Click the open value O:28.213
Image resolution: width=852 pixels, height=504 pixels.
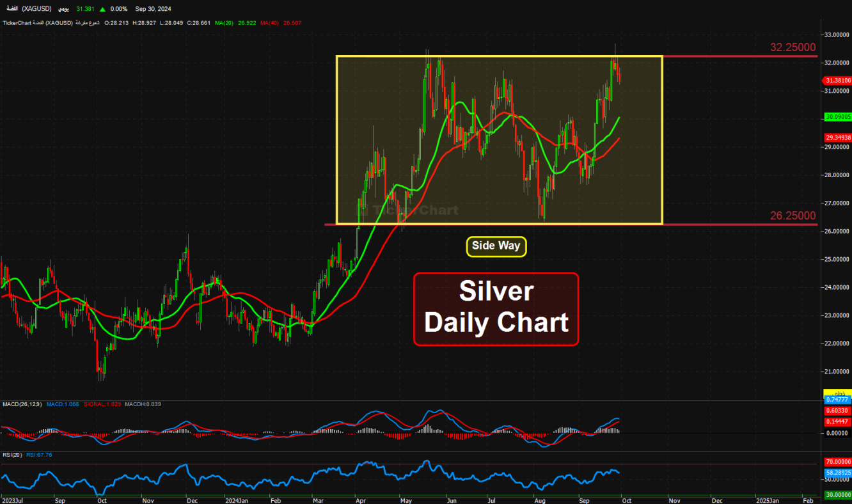coord(116,23)
